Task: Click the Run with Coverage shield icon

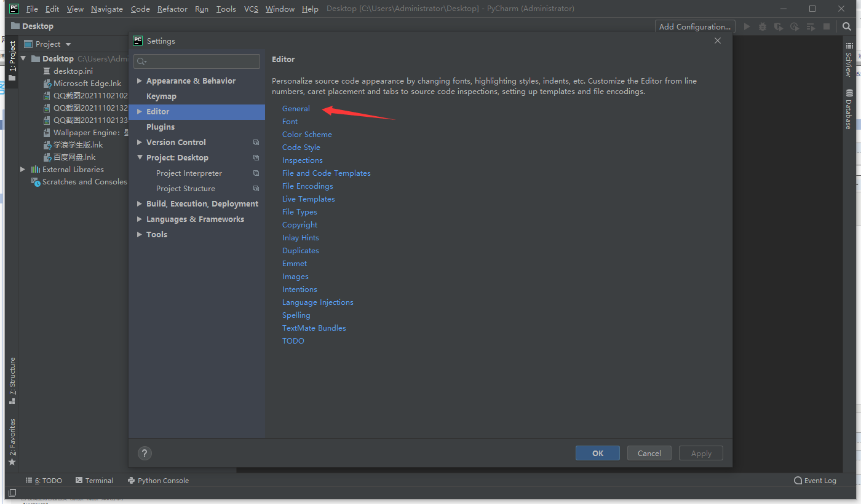Action: (779, 26)
